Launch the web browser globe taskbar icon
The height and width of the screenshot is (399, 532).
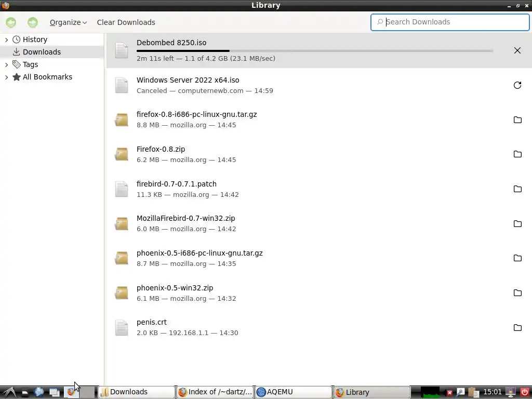38,392
